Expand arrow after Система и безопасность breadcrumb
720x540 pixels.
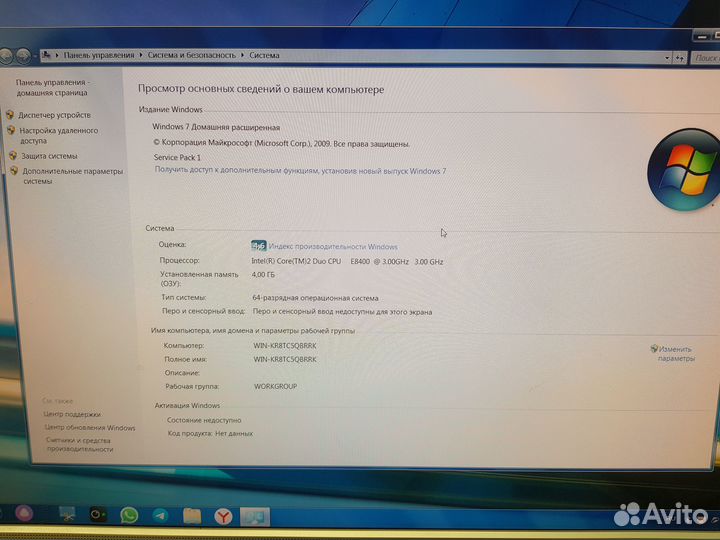coord(242,55)
